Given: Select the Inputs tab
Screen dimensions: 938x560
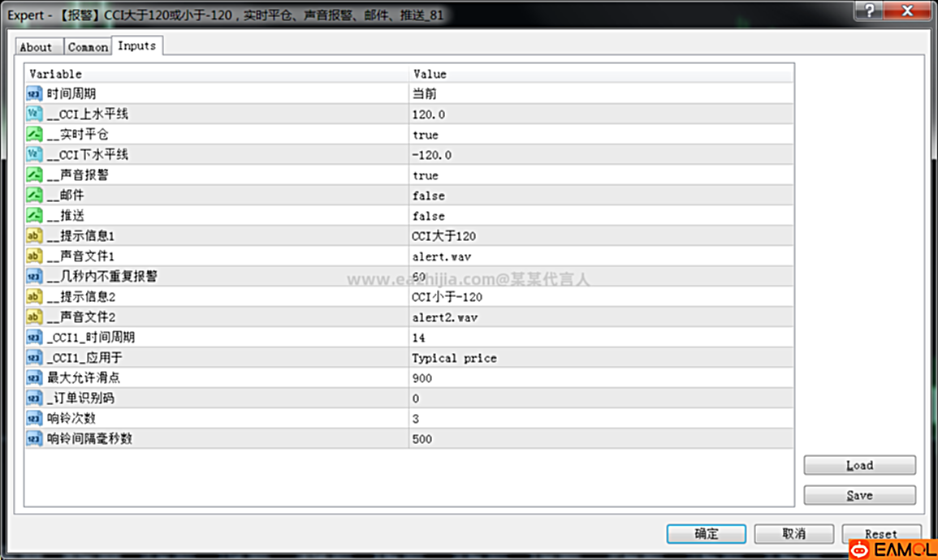Looking at the screenshot, I should pos(137,46).
